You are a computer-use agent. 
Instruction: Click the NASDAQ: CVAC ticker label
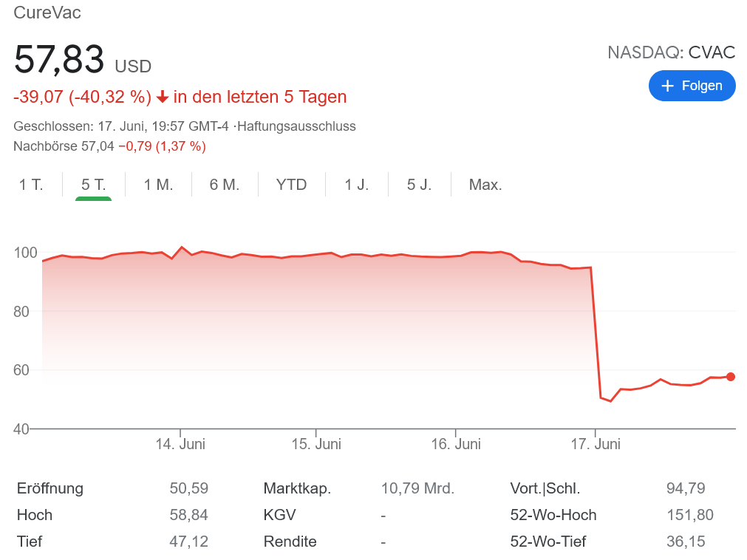[671, 52]
